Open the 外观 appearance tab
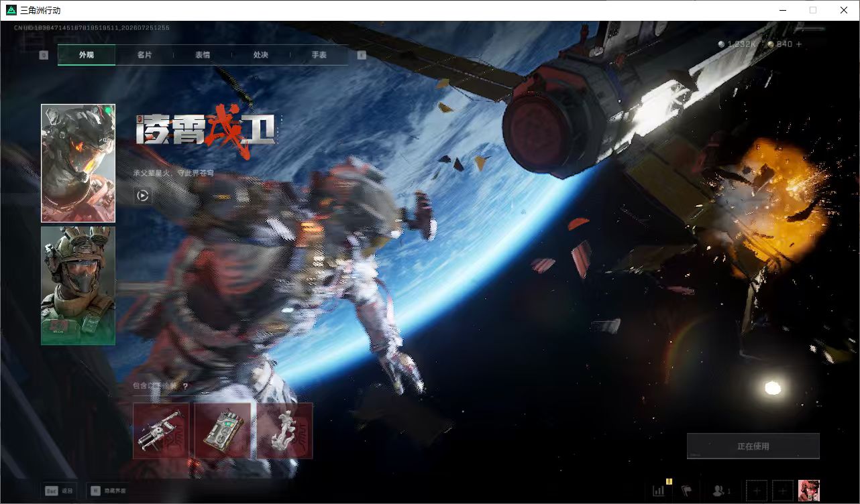 point(87,55)
